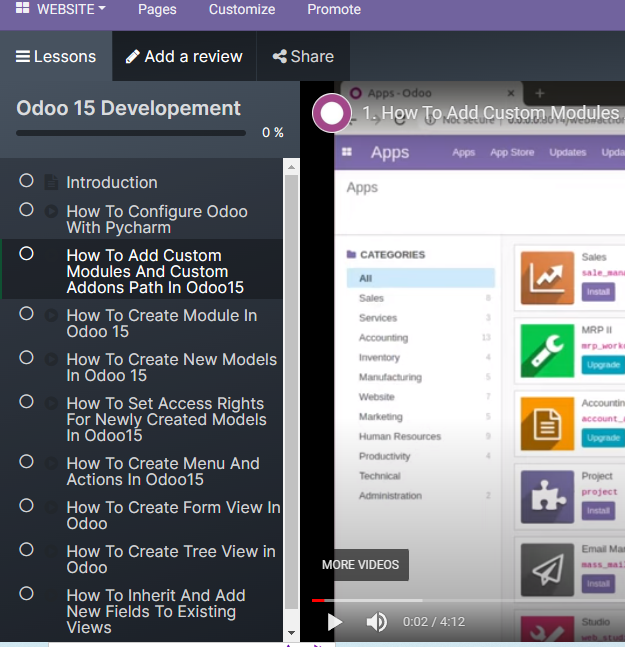Mark Create Tree View lesson completed

click(x=26, y=550)
